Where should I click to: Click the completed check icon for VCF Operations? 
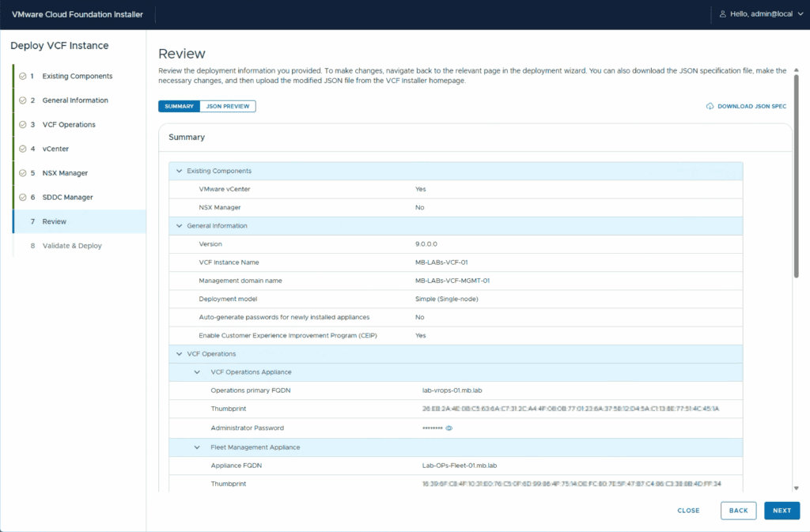(23, 125)
